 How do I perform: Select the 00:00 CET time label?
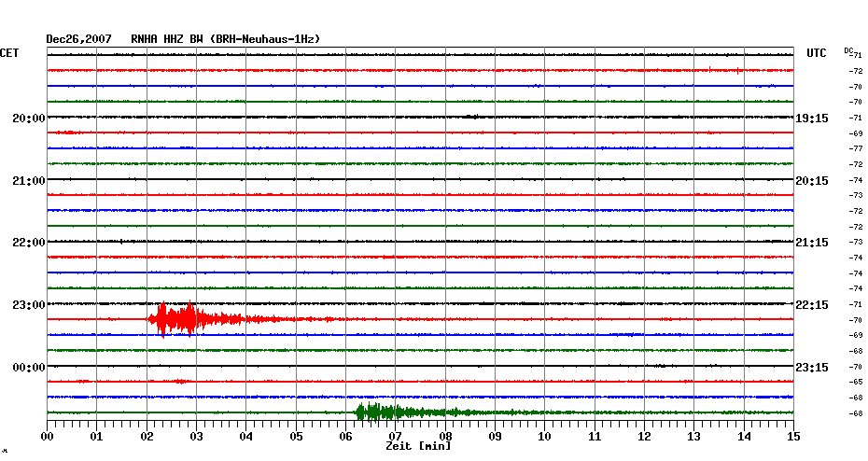[29, 368]
